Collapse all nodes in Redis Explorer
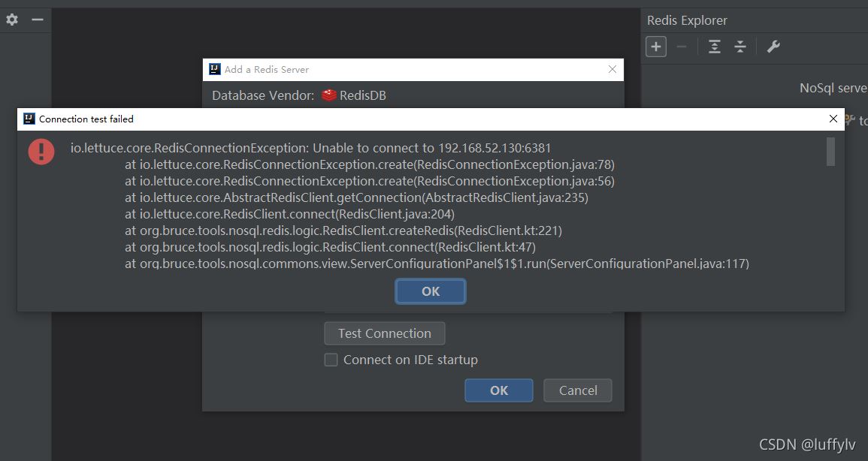Viewport: 868px width, 461px height. [x=739, y=47]
